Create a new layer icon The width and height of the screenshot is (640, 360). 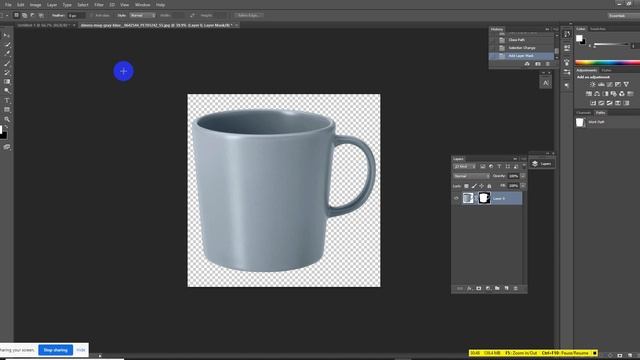507,288
